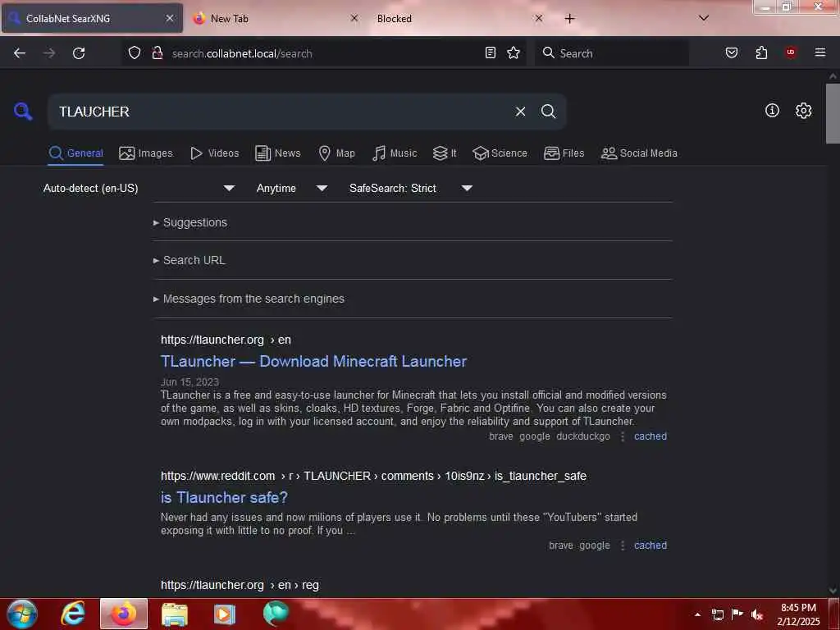Click the page vertical scrollbar thumb
This screenshot has width=840, height=630.
833,113
